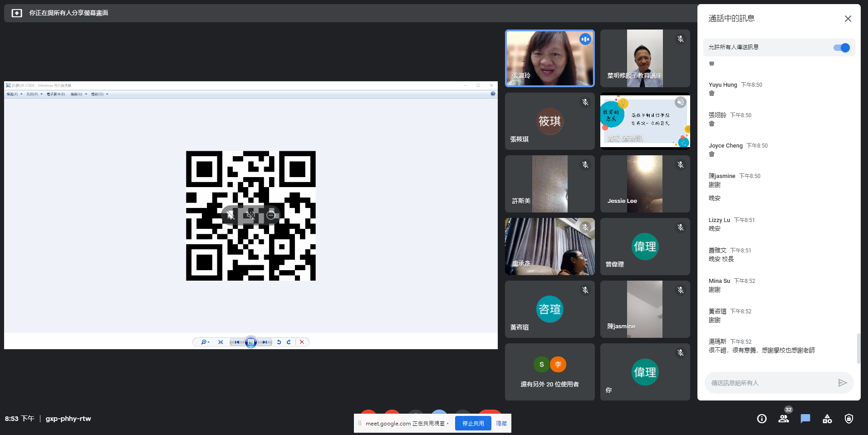Viewport: 868px width, 435px height.
Task: Click the 陳jasmine muted mic icon
Action: tap(680, 290)
